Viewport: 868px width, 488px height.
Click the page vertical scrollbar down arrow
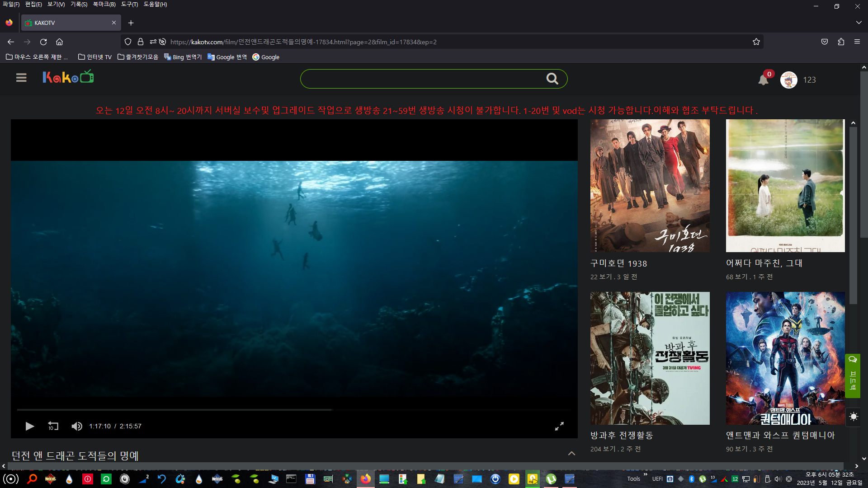point(864,458)
